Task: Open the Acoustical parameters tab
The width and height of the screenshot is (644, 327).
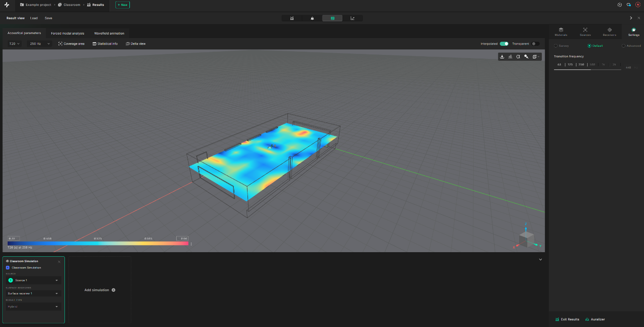Action: click(24, 33)
